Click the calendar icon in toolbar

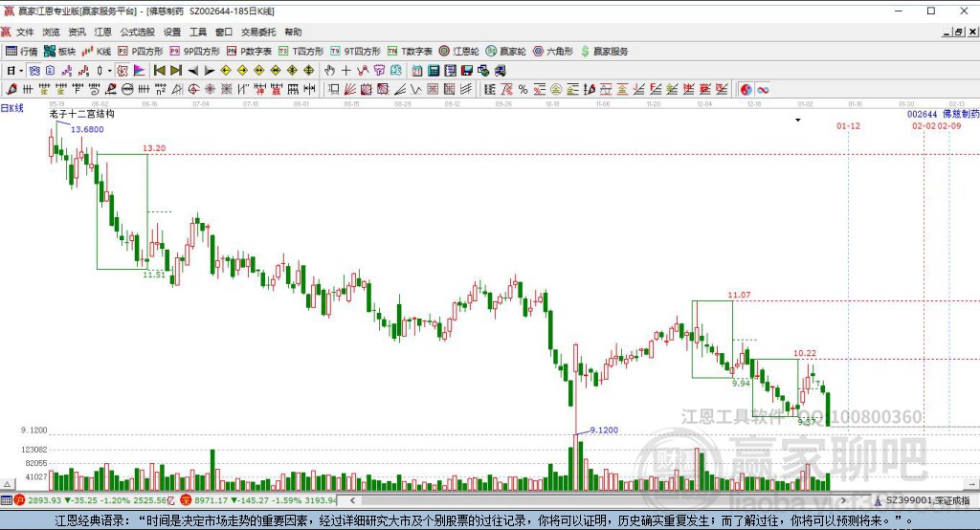(x=416, y=71)
